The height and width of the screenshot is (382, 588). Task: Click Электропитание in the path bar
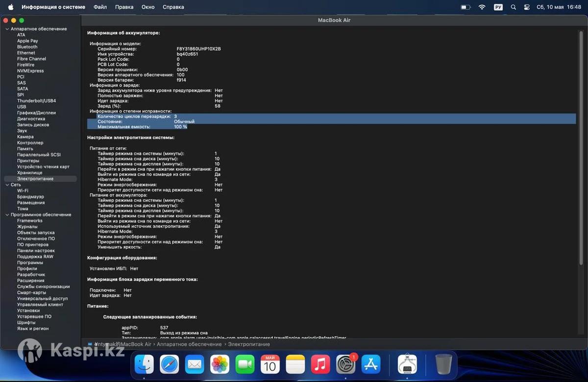tap(249, 344)
